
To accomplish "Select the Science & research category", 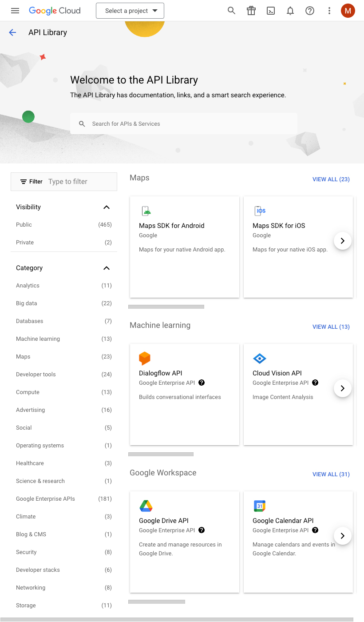I will pos(64,481).
